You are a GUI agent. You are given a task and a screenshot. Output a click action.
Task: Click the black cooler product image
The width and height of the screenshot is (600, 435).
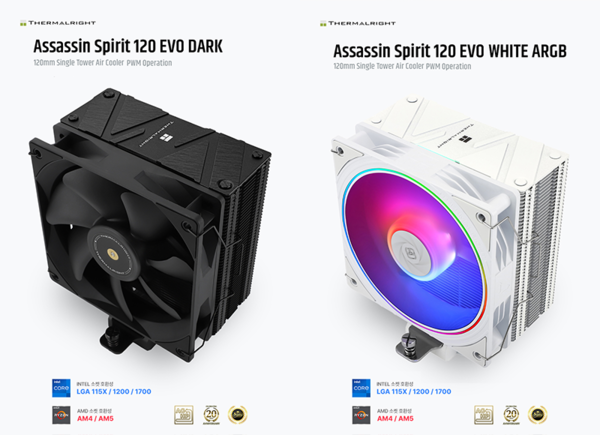click(x=150, y=225)
